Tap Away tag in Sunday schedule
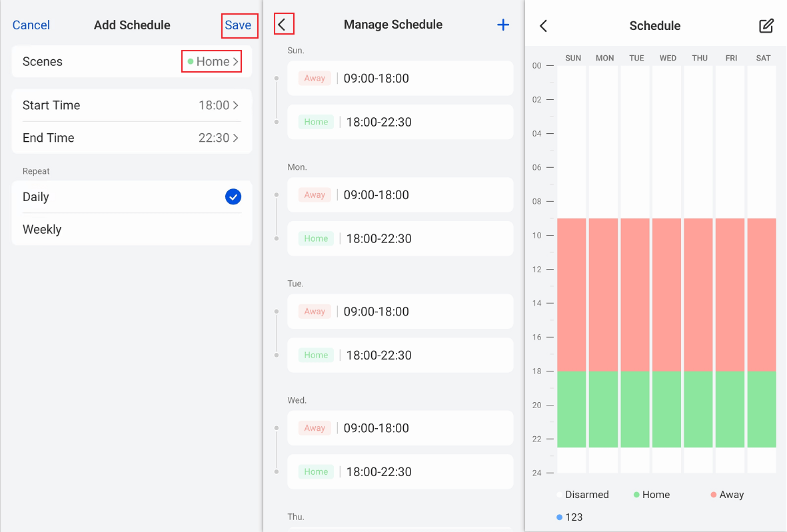 pyautogui.click(x=315, y=78)
